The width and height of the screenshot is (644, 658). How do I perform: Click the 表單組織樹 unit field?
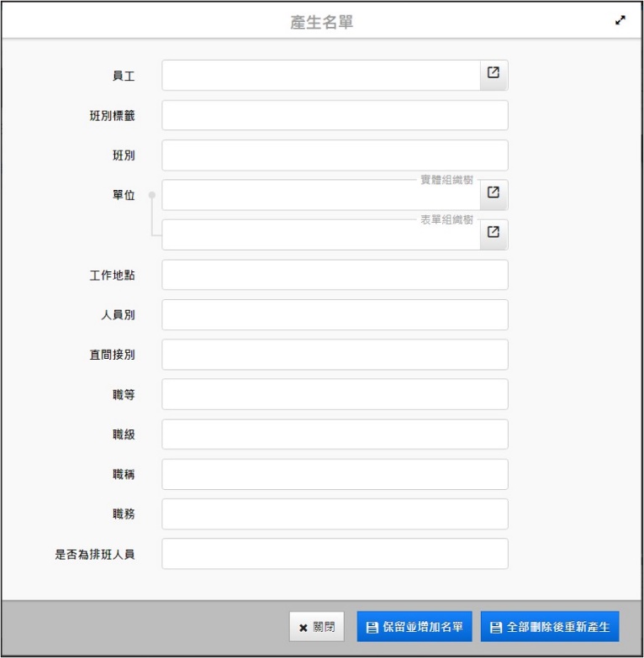coord(320,235)
